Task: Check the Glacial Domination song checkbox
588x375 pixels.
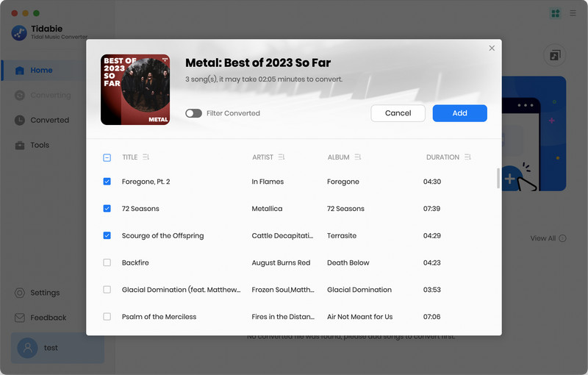Action: (107, 290)
